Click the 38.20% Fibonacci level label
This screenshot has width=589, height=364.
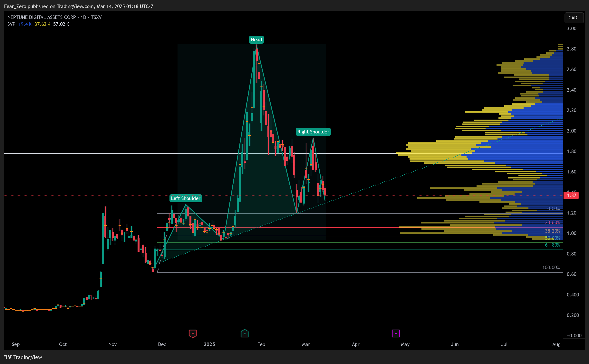[552, 231]
